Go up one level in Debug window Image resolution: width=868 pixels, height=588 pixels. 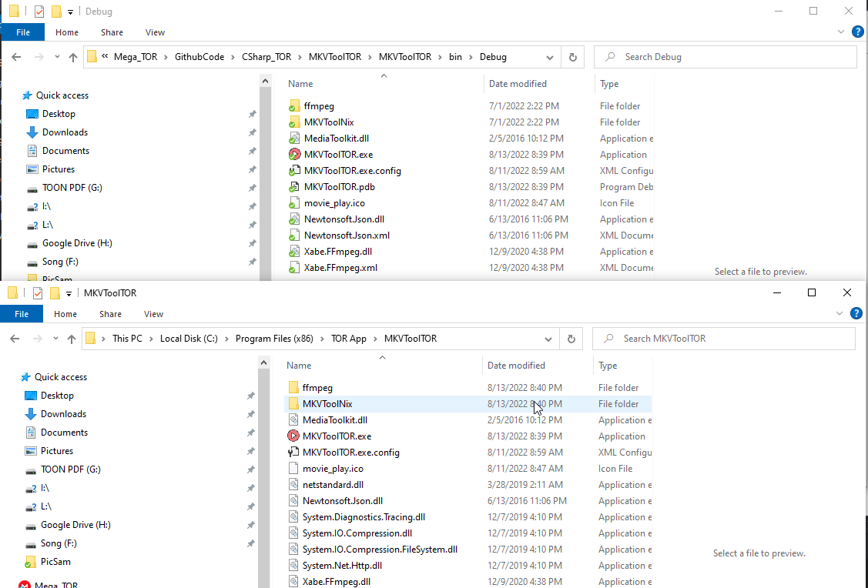[x=73, y=57]
